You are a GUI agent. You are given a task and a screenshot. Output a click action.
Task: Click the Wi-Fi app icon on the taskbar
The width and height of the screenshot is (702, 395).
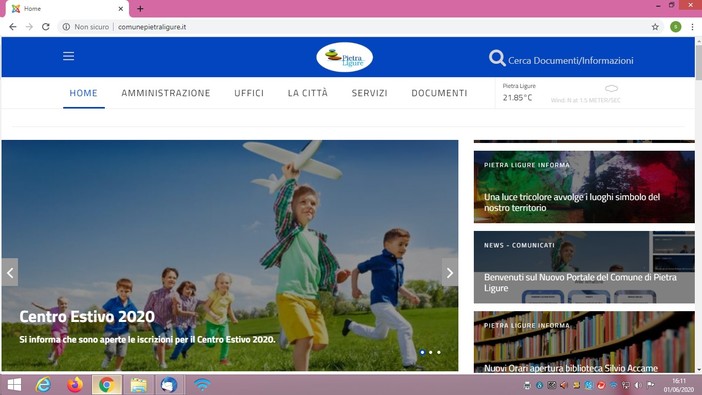pos(202,385)
